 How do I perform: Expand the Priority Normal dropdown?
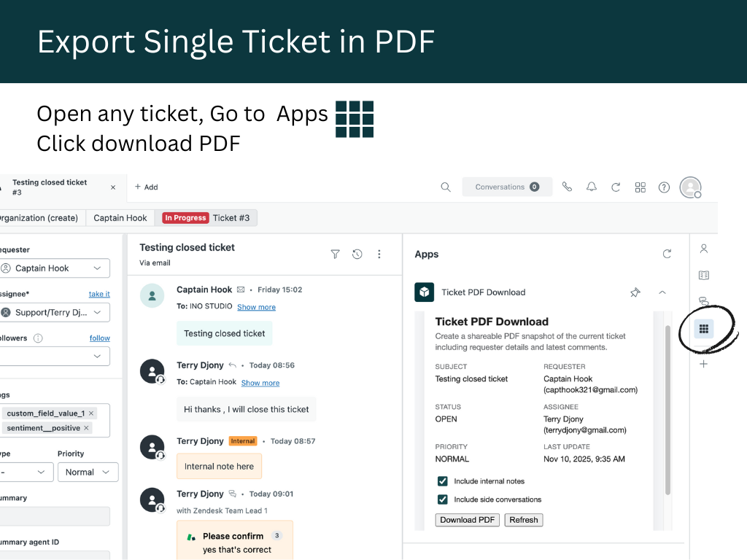coord(88,472)
